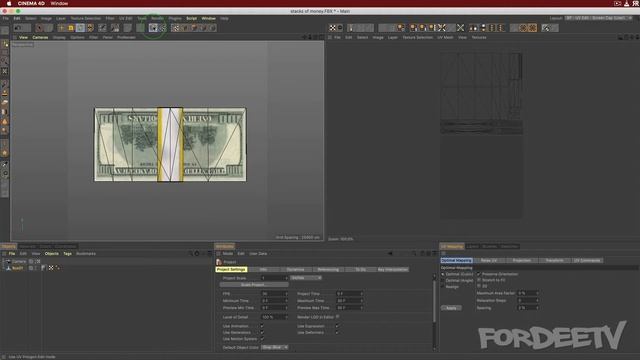Image resolution: width=640 pixels, height=360 pixels.
Task: Click the search icon in Objects panel
Action: [190, 253]
